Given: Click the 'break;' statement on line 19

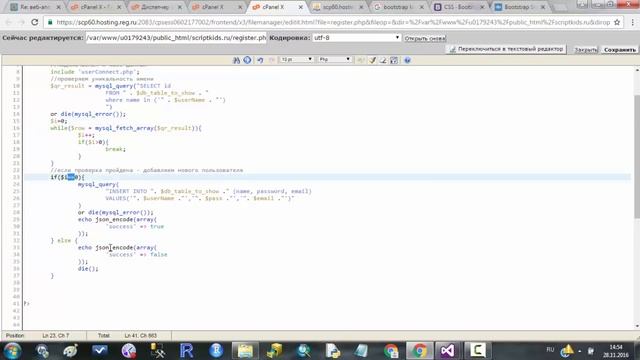Looking at the screenshot, I should click(116, 149).
